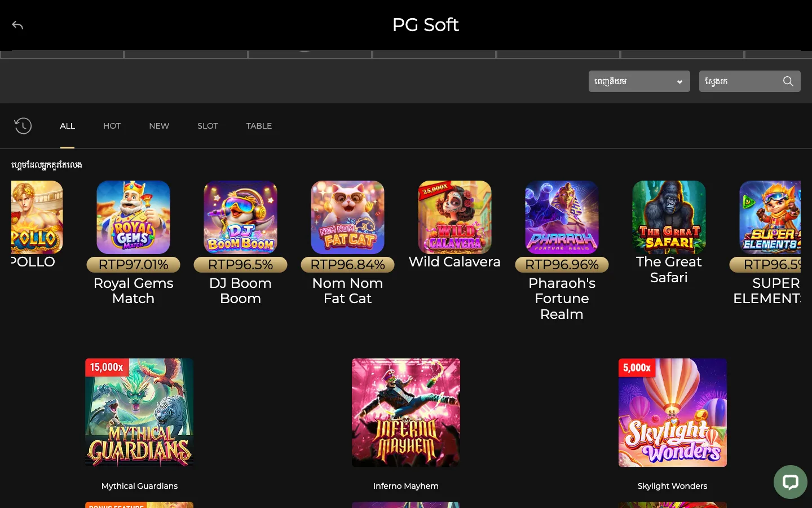Open the Royal Gems Match game icon
812x508 pixels.
coord(133,217)
